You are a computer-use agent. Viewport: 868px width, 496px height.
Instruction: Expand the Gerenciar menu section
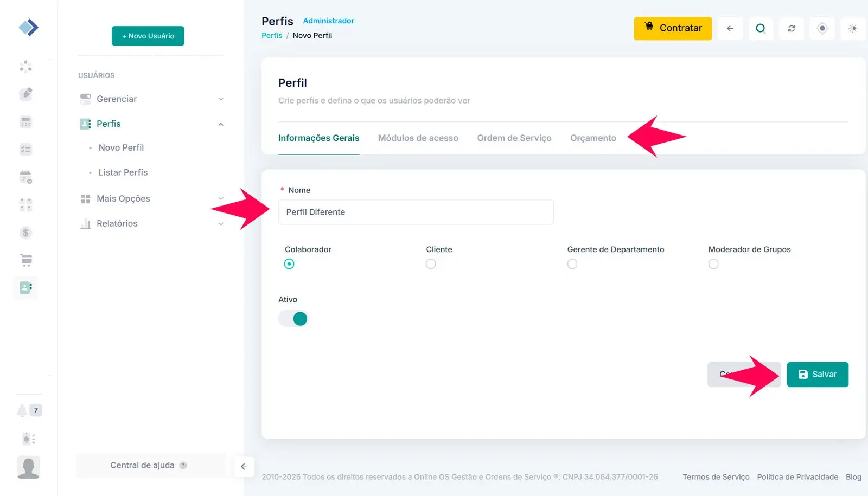151,99
